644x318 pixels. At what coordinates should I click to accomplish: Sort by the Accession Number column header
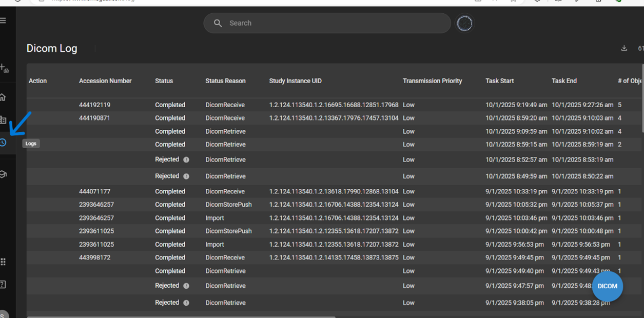tap(105, 81)
